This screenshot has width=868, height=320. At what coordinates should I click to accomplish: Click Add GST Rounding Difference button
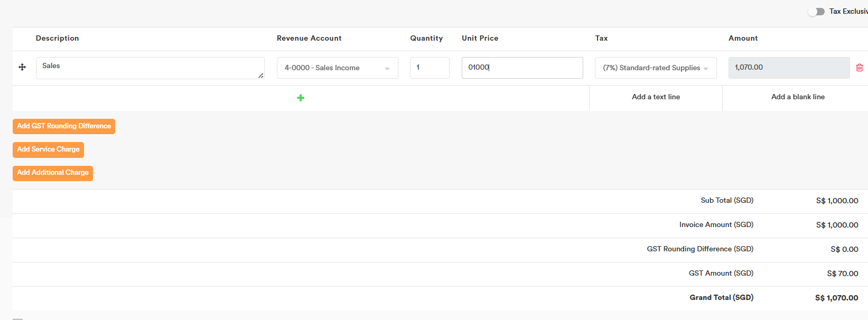tap(64, 126)
